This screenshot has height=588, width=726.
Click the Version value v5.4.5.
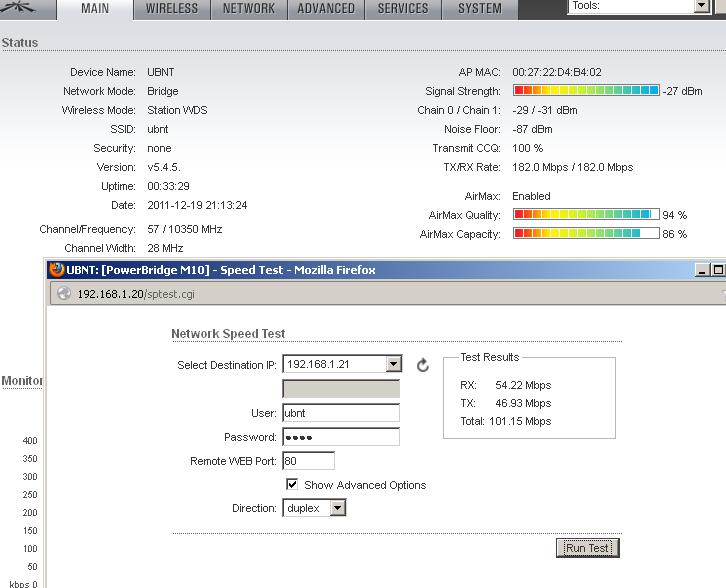pyautogui.click(x=164, y=167)
